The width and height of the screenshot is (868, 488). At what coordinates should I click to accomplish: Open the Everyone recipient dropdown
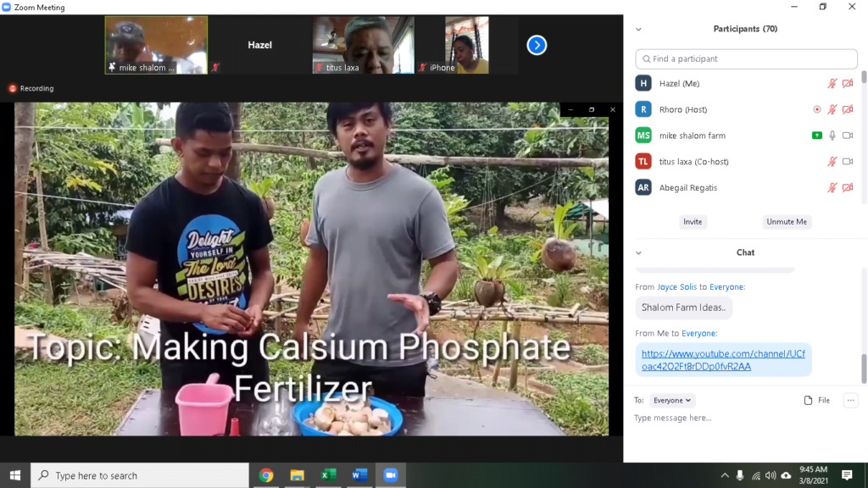(673, 400)
